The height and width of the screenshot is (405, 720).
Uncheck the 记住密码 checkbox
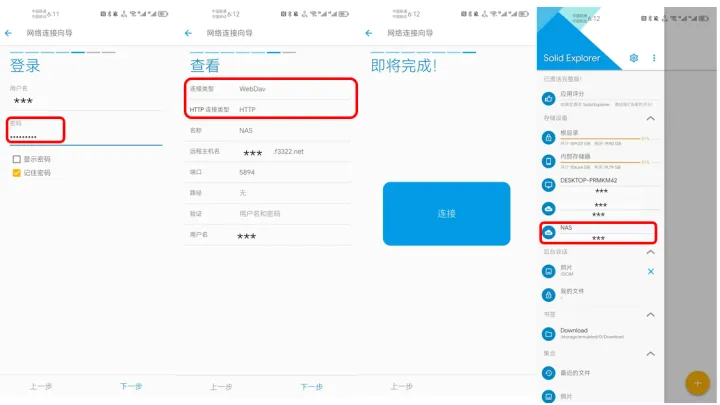click(16, 172)
